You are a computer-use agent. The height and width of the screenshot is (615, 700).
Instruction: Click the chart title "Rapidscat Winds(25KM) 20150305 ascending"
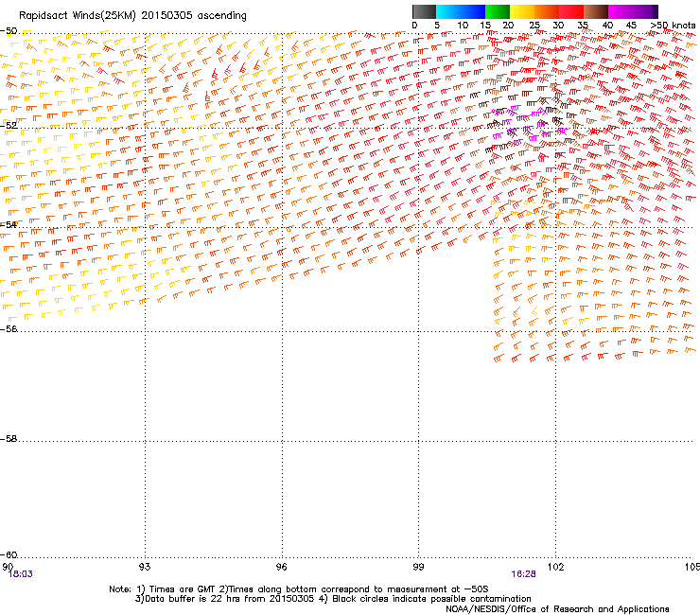tap(132, 15)
